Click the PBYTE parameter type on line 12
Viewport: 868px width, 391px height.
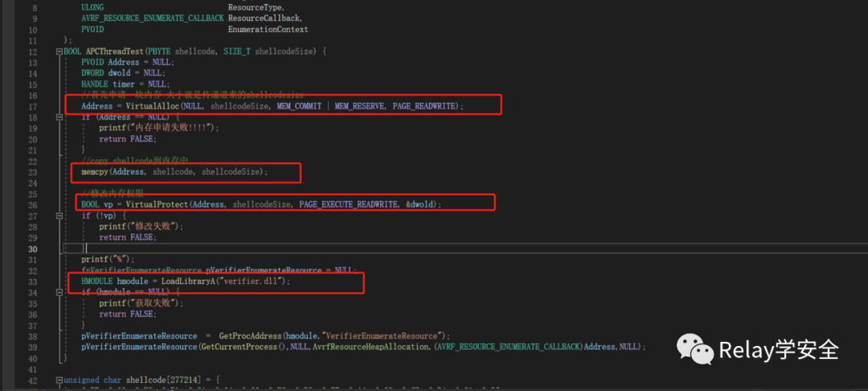(x=159, y=51)
